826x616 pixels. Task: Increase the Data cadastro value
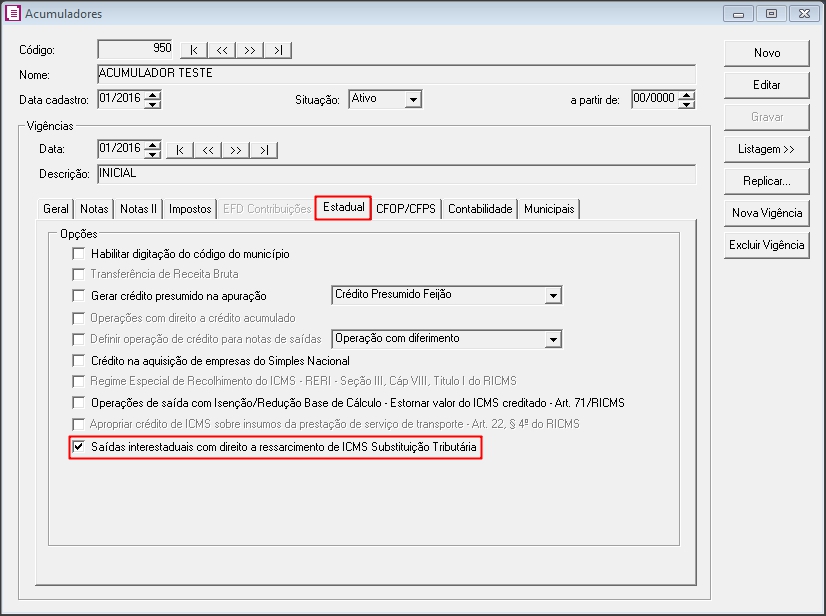tap(153, 95)
